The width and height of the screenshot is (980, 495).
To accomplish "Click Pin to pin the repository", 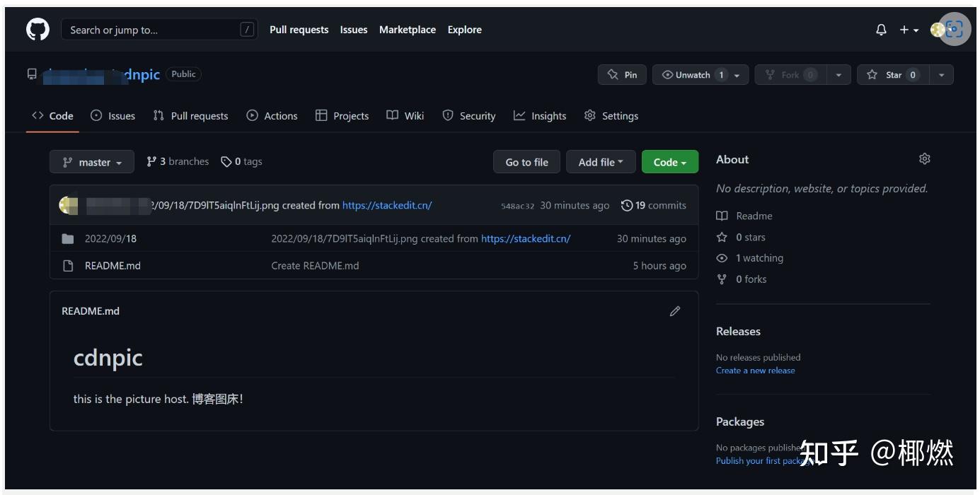I will [622, 74].
